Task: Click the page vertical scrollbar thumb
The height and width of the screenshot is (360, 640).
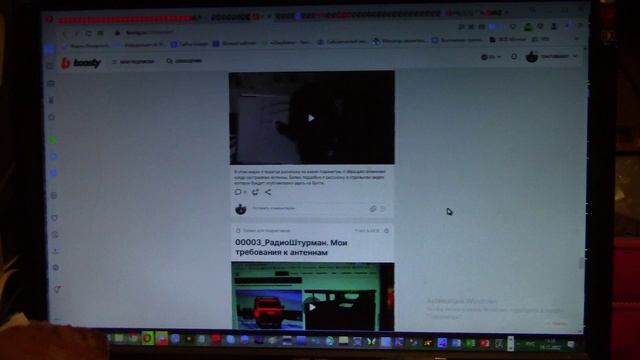Action: pos(581,264)
